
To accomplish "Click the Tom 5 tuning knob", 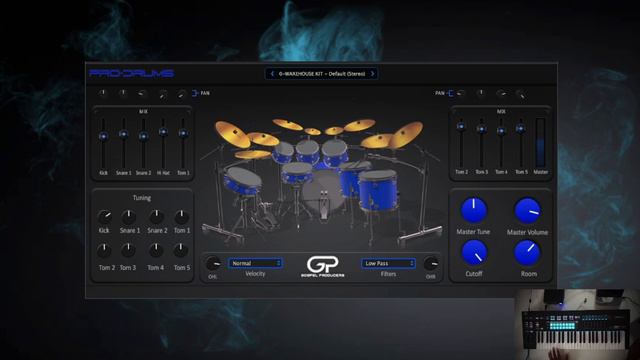I will (181, 250).
